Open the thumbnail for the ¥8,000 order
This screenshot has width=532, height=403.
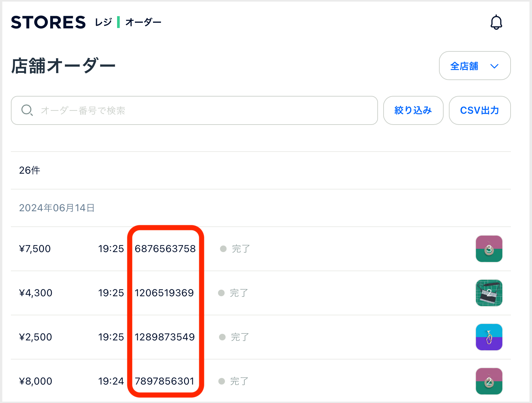(x=489, y=381)
